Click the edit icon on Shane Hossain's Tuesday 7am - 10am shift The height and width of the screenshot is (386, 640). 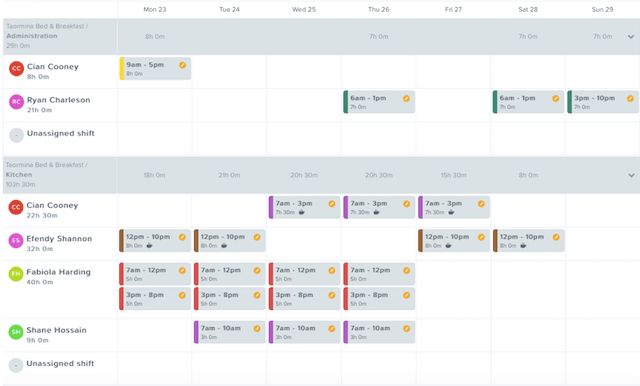(257, 328)
